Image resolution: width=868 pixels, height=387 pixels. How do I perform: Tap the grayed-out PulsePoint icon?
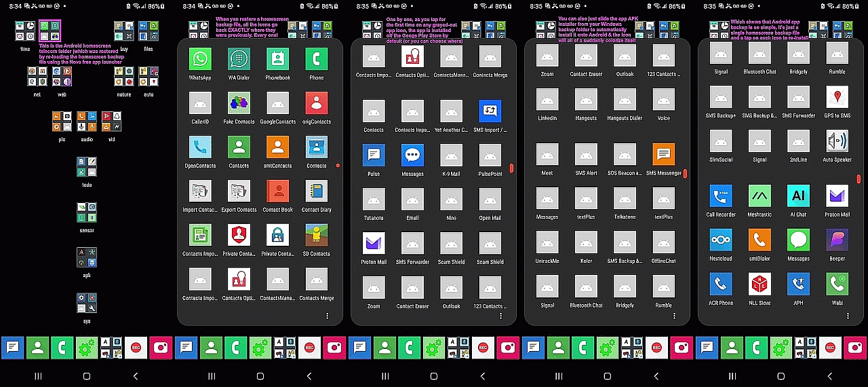click(x=490, y=155)
